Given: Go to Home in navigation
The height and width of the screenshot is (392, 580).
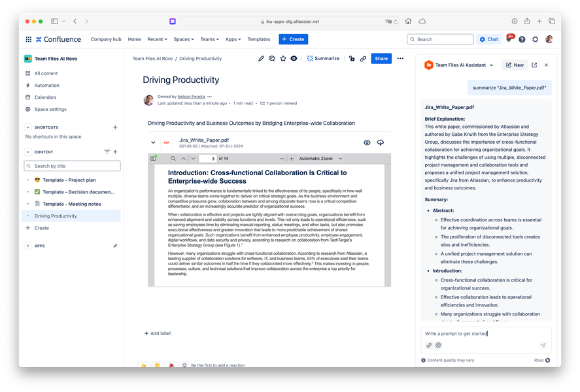Looking at the screenshot, I should point(134,39).
